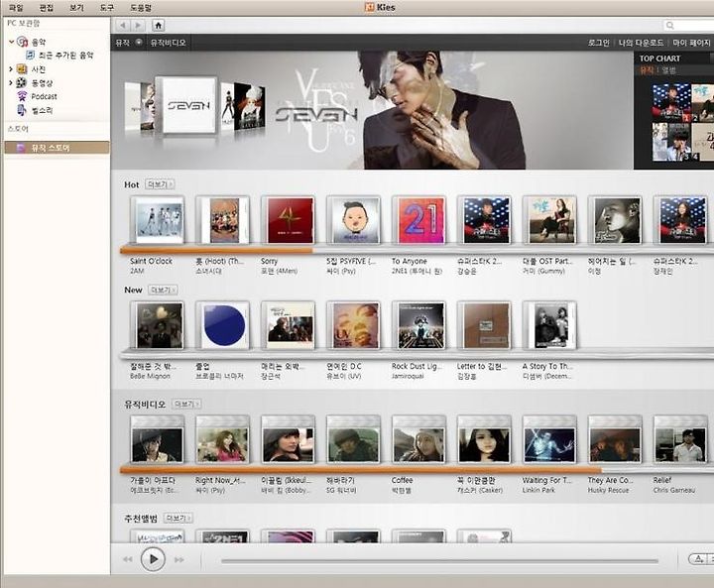Click the Linkin Park artist name text
Viewport: 714px width, 588px height.
point(538,490)
